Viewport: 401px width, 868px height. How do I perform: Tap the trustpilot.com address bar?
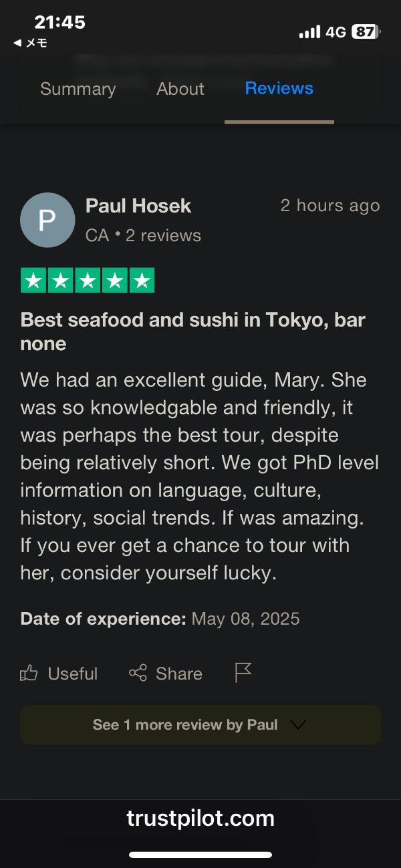[x=200, y=819]
